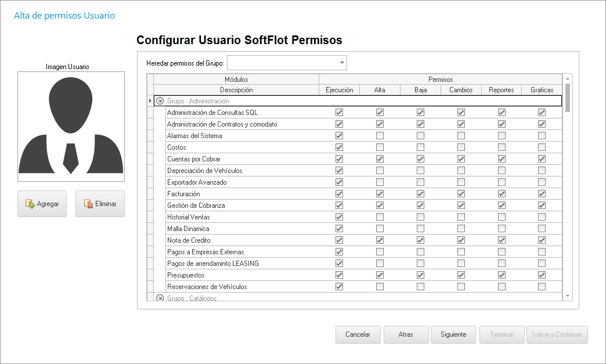Enable Cambios for Historial Ventas

(461, 217)
